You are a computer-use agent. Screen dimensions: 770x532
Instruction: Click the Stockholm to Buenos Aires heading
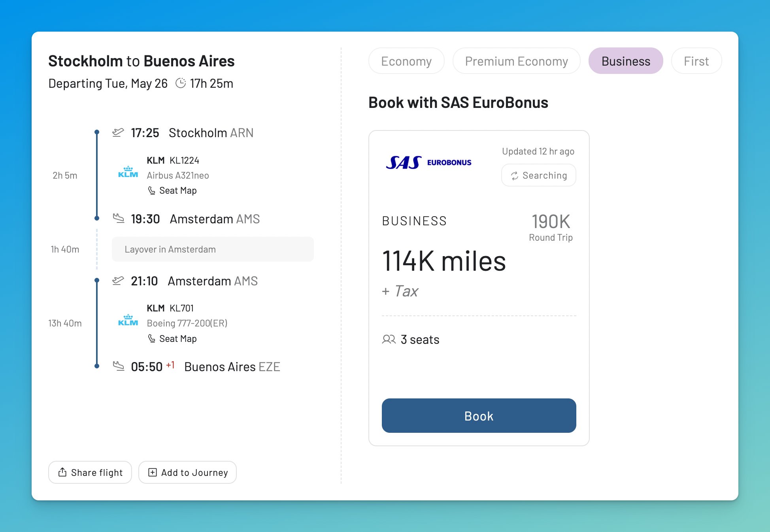(x=142, y=61)
